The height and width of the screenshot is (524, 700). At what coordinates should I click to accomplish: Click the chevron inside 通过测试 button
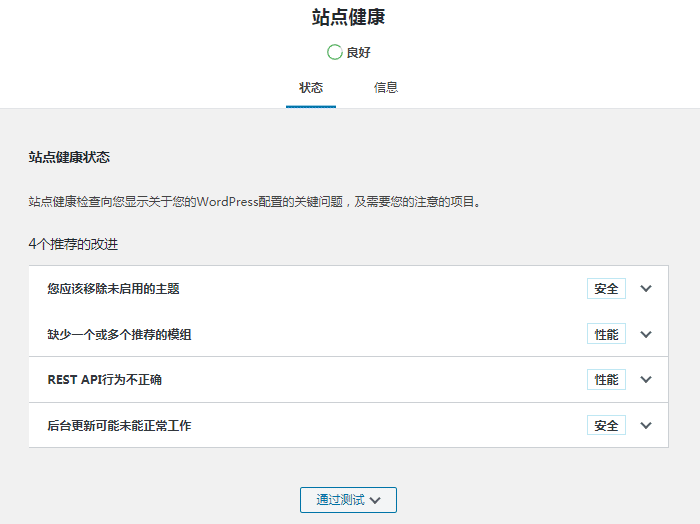375,500
